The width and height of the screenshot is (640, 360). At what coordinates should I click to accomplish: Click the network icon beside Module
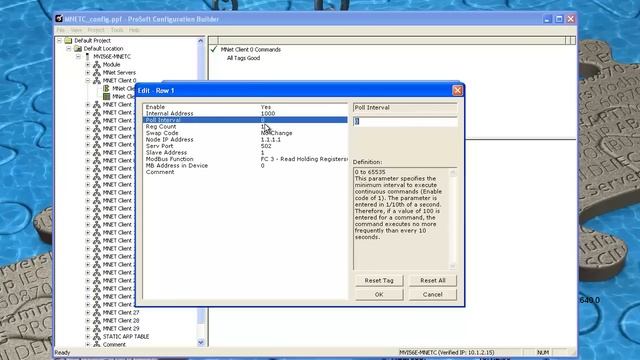click(x=97, y=64)
